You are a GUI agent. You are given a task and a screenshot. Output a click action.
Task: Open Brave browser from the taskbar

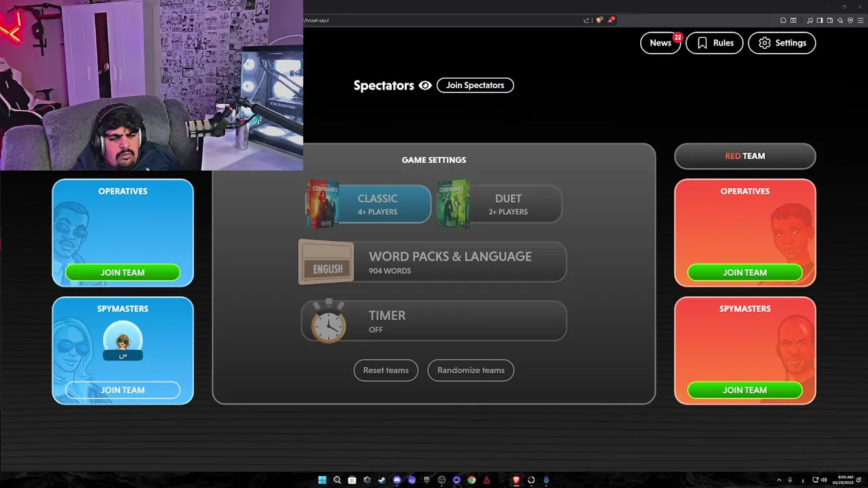(x=516, y=480)
